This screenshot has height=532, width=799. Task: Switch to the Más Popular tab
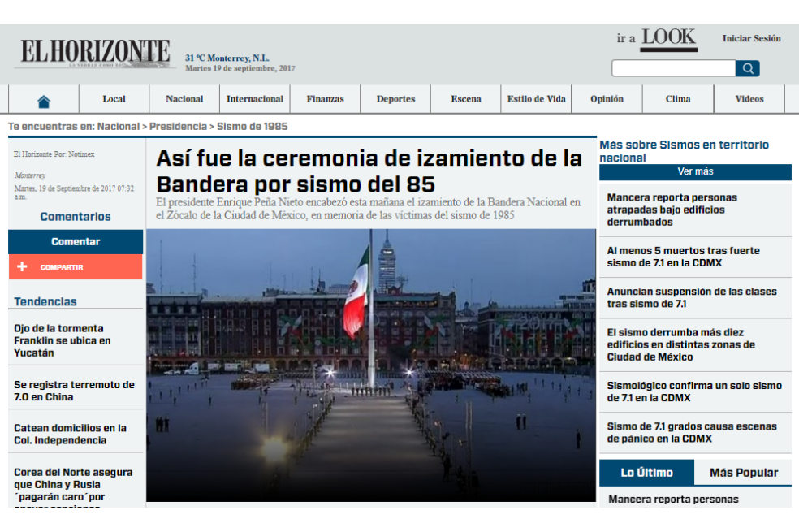(744, 473)
